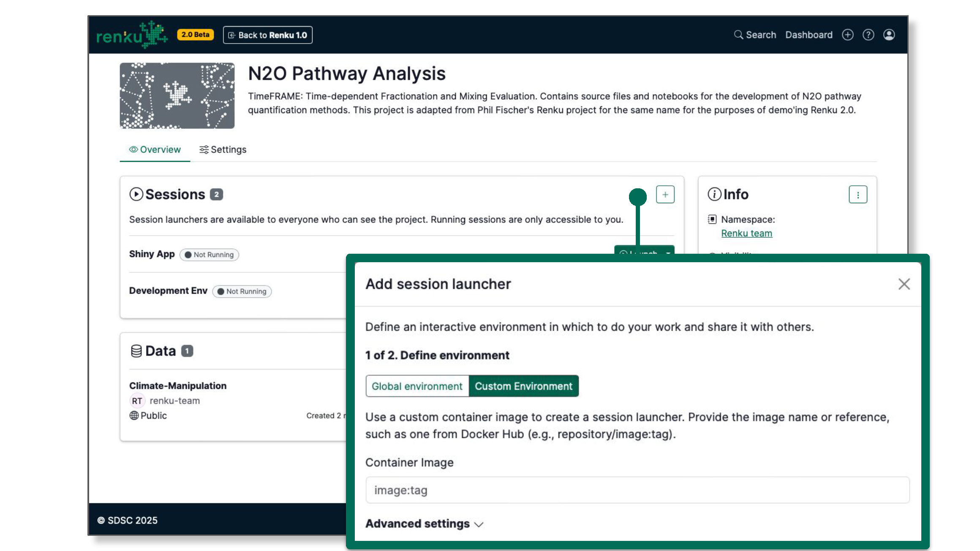980x551 pixels.
Task: Click the Info panel three-dot menu
Action: point(858,194)
